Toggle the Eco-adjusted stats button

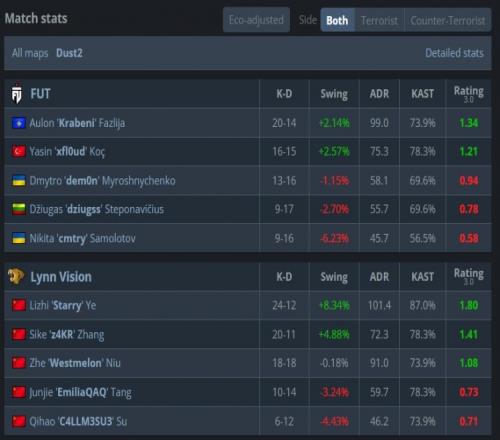(x=256, y=20)
